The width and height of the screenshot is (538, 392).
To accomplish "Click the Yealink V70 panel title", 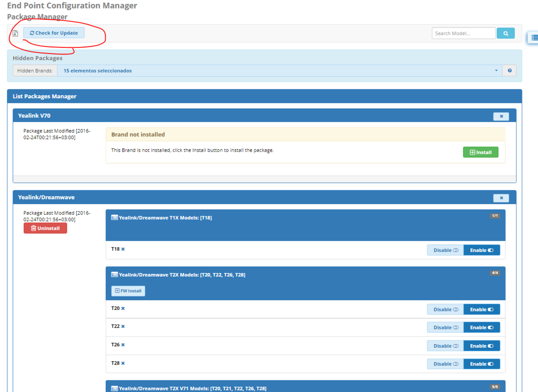I will tap(34, 116).
